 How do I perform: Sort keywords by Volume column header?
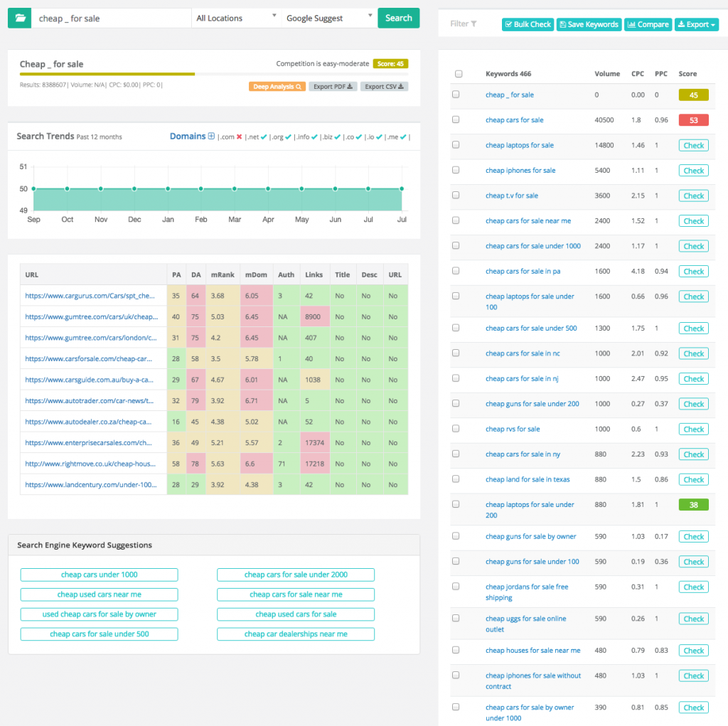(607, 74)
